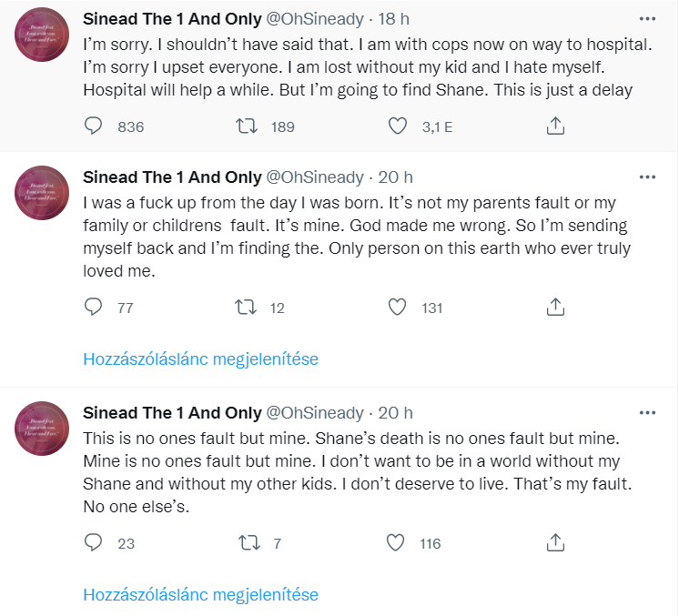Show thread under the last tweet
The height and width of the screenshot is (616, 679).
click(x=200, y=595)
